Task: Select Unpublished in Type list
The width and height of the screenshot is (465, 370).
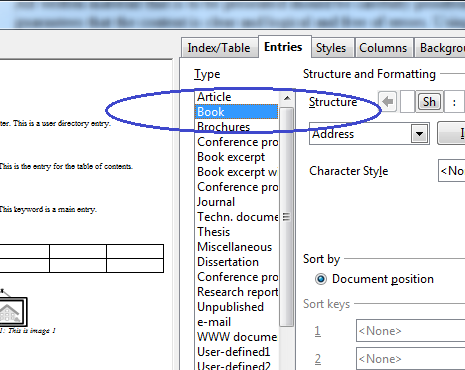Action: pos(236,307)
